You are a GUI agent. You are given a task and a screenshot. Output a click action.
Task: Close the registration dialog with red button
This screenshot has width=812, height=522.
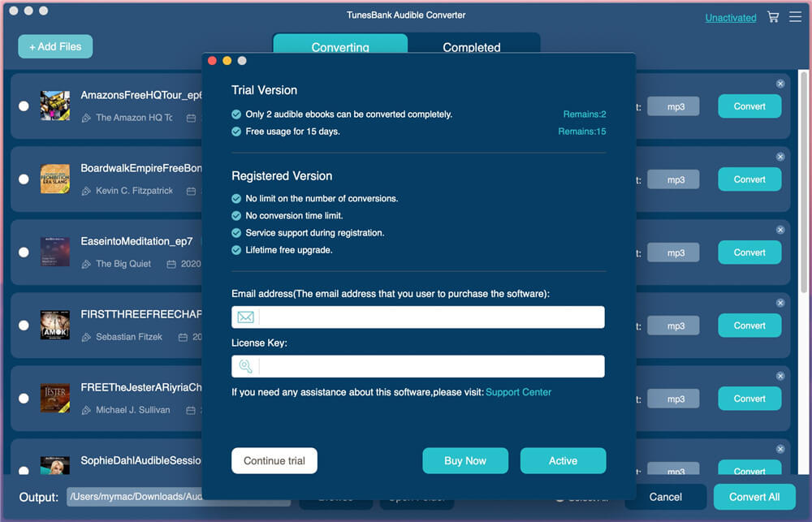click(212, 61)
